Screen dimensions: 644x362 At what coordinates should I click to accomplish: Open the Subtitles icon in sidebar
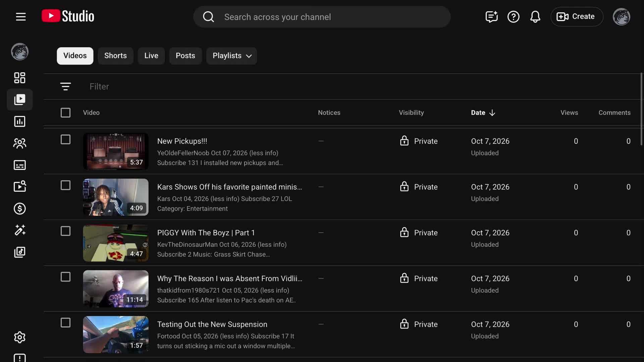pyautogui.click(x=20, y=165)
